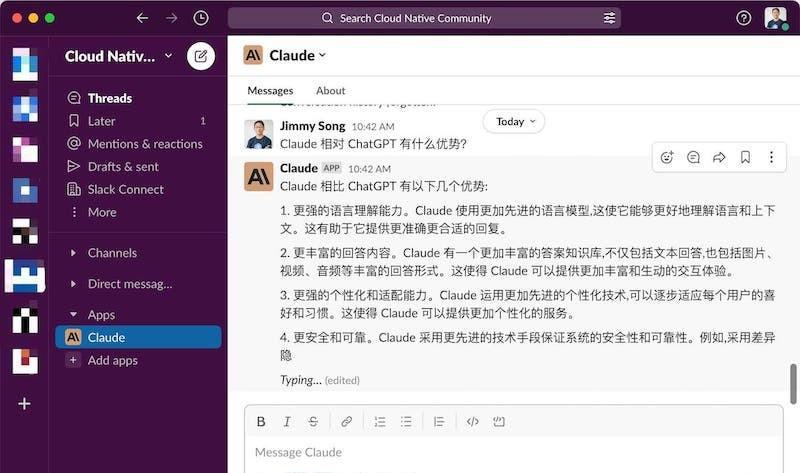Viewport: 800px width, 473px height.
Task: Forward Claude's message with share arrow
Action: click(719, 157)
